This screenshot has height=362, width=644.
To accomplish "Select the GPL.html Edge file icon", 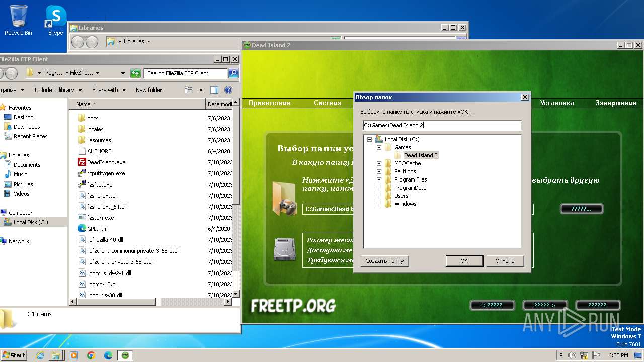I will pos(82,229).
